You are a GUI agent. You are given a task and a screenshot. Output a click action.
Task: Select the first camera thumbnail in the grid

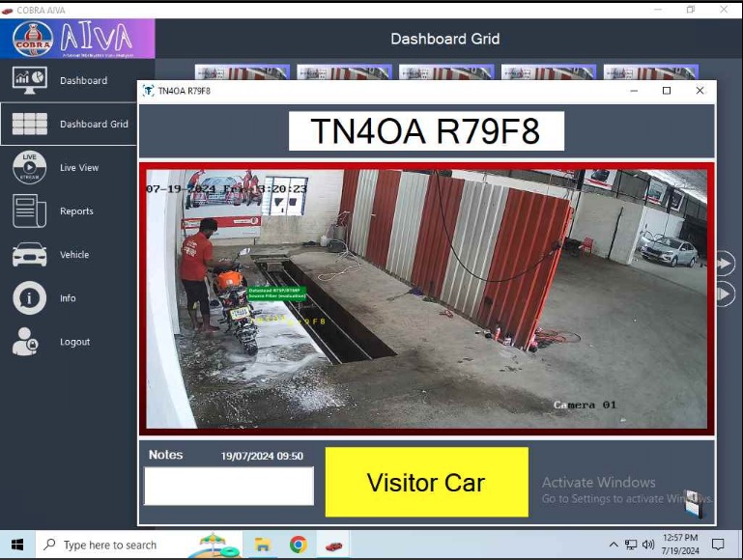point(242,72)
